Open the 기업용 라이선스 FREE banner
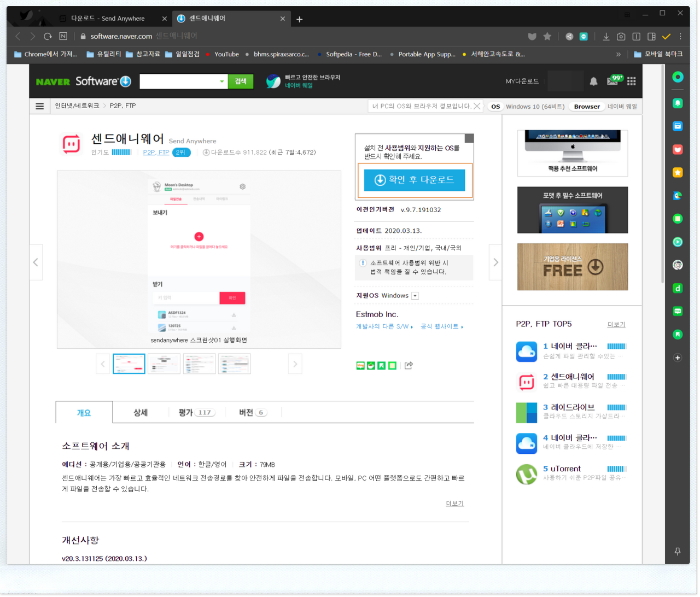 pos(573,267)
